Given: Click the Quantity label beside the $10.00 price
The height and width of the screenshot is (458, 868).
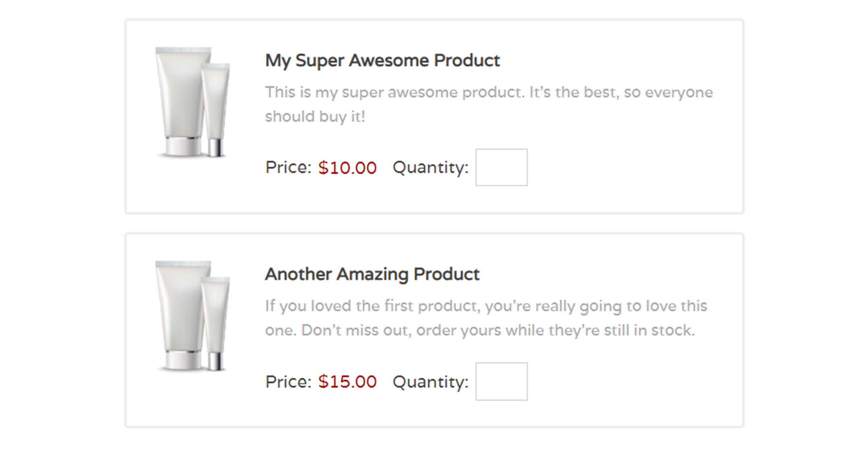Looking at the screenshot, I should (431, 168).
